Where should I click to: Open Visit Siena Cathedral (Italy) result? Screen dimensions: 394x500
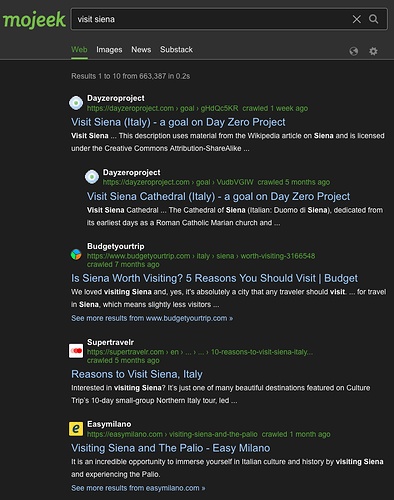(218, 197)
